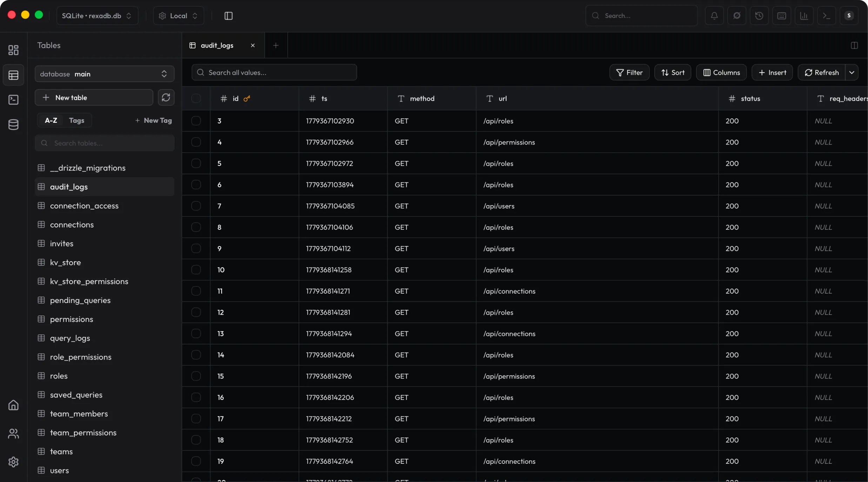Image resolution: width=868 pixels, height=482 pixels.
Task: Click the table icon next to users
Action: tap(41, 470)
